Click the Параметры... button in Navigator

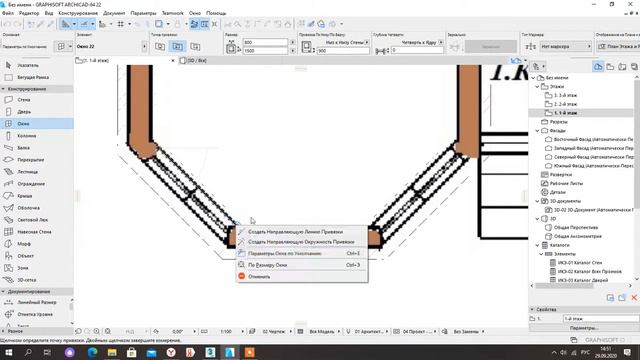coord(584,328)
